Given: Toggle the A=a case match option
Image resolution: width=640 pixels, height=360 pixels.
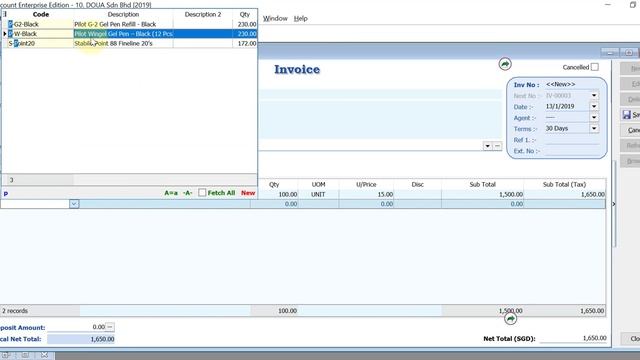Looking at the screenshot, I should (171, 193).
